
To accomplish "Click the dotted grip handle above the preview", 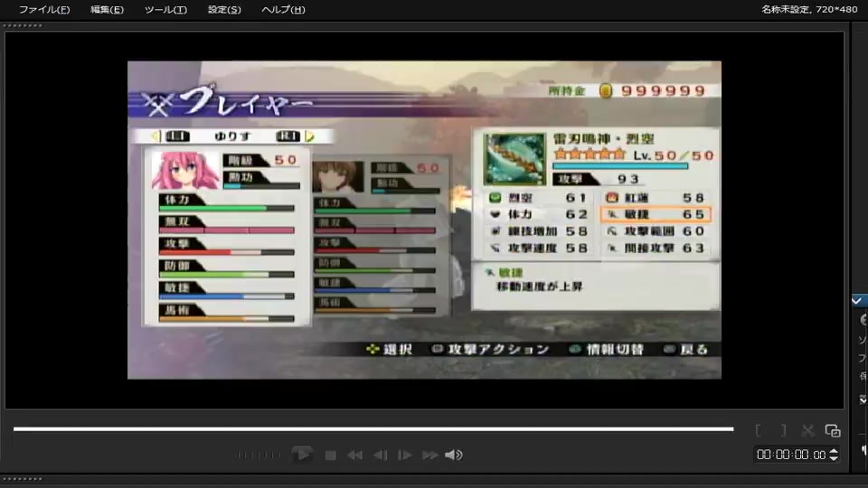I will pyautogui.click(x=23, y=25).
